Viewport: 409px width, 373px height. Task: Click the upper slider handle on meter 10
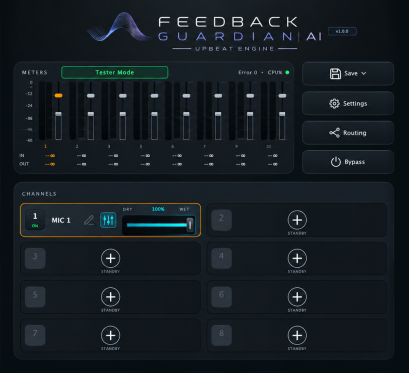click(282, 96)
